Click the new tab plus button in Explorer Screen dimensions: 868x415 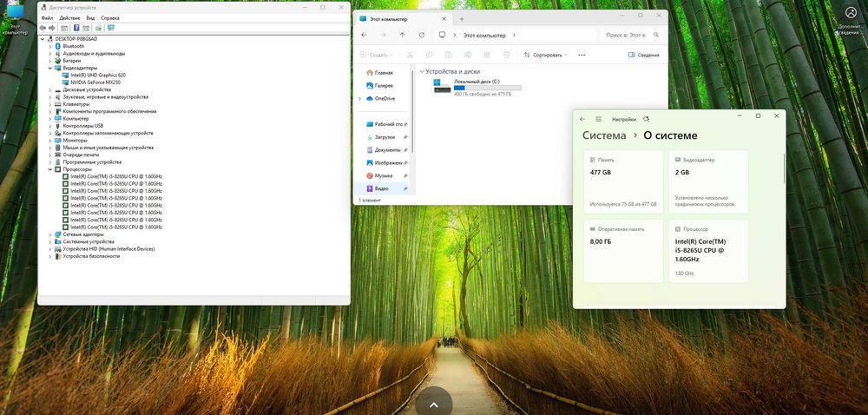pos(462,19)
